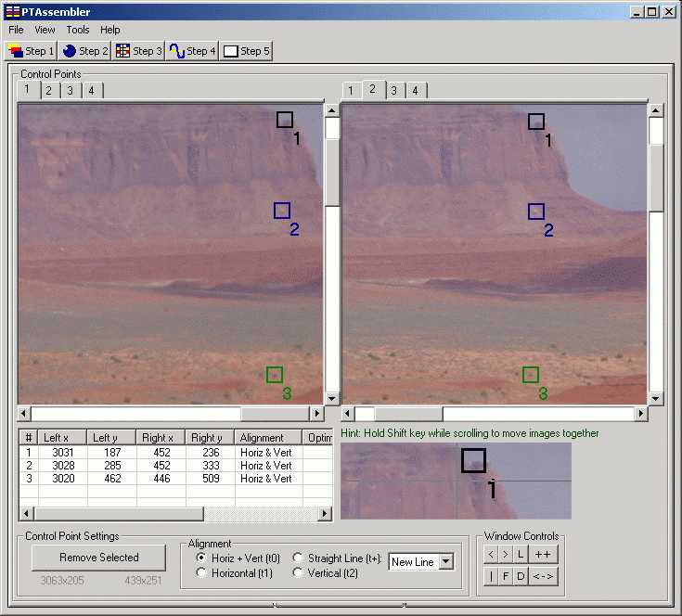The image size is (682, 616).
Task: Click right image vertical scrollbar up arrow
Action: [x=656, y=110]
